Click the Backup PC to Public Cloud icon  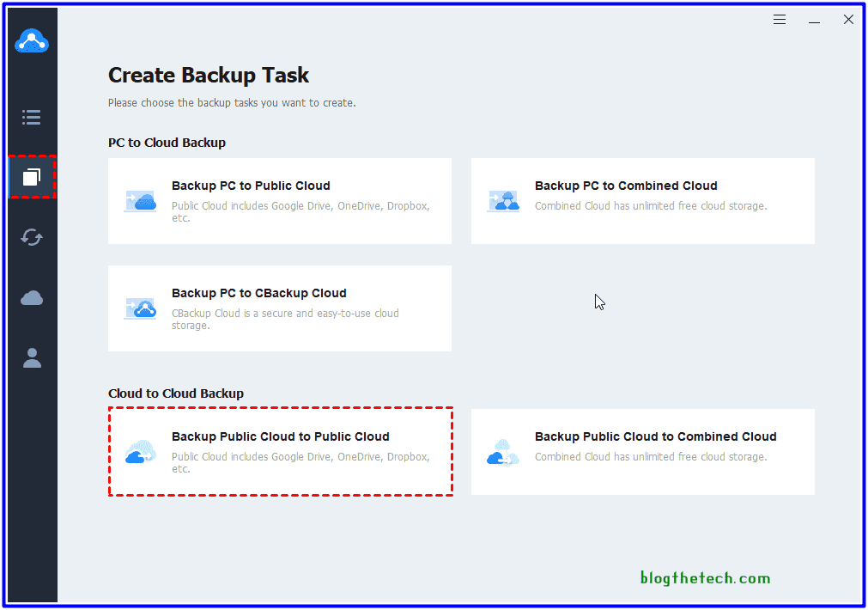[140, 201]
